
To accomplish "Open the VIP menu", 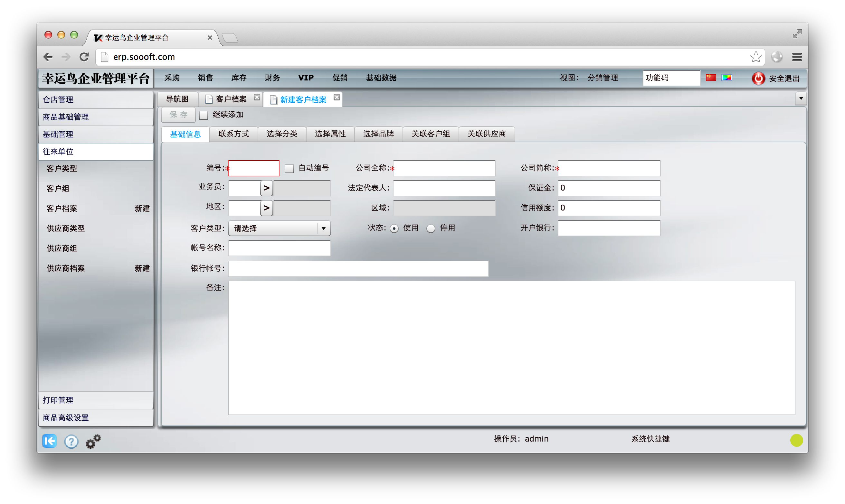I will pos(306,78).
